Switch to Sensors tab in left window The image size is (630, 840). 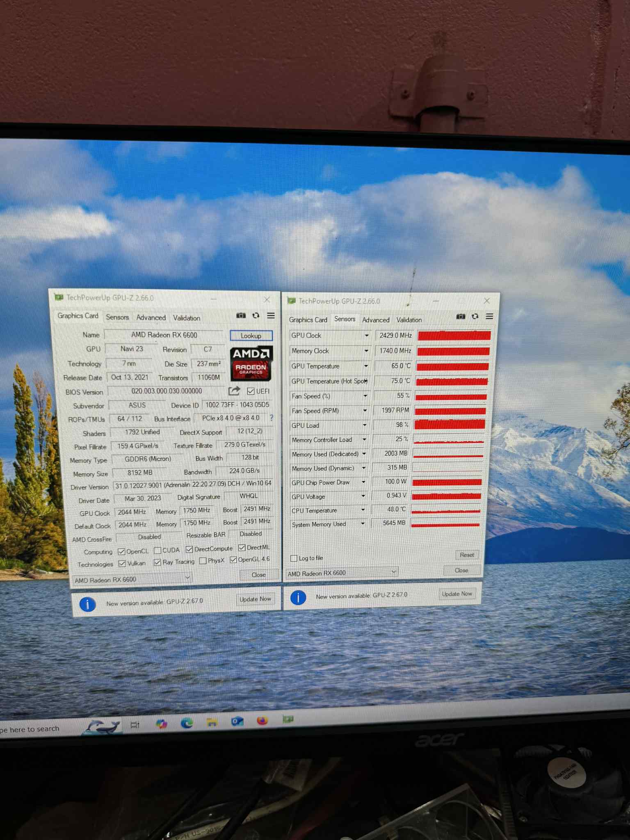[117, 317]
